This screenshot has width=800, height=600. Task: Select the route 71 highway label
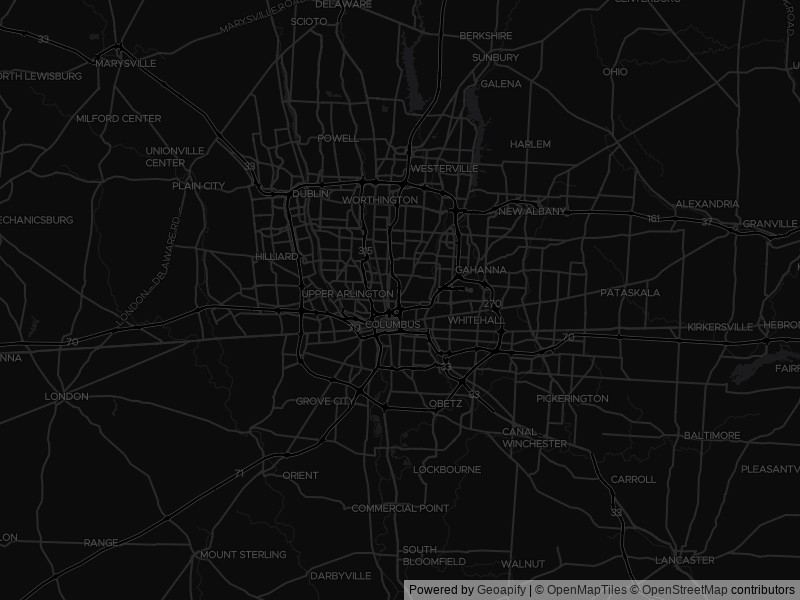pos(239,473)
